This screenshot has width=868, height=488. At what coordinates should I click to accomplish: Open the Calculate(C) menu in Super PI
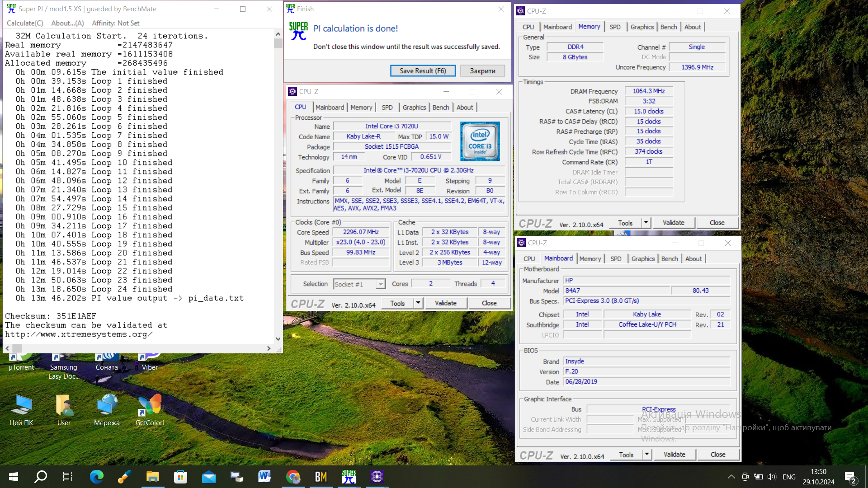click(25, 23)
